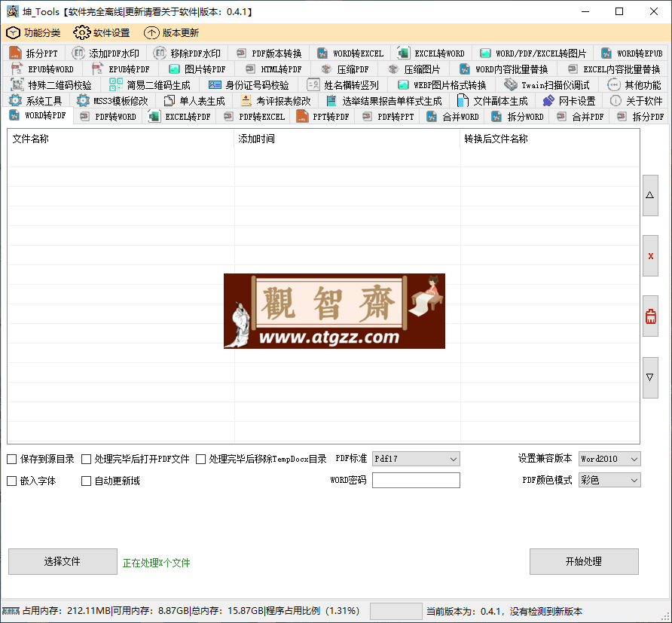Select HTML转PDF converter
672x623 pixels.
coord(273,69)
